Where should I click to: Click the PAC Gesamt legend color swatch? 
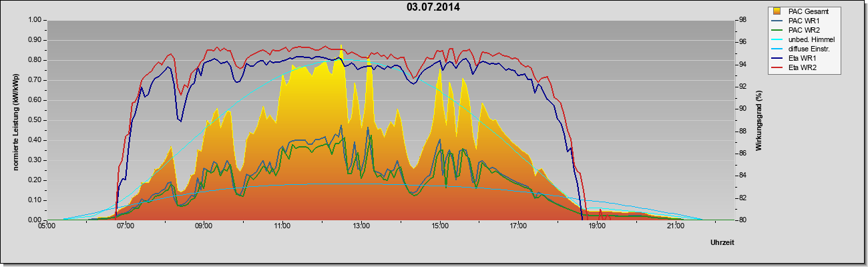(779, 11)
